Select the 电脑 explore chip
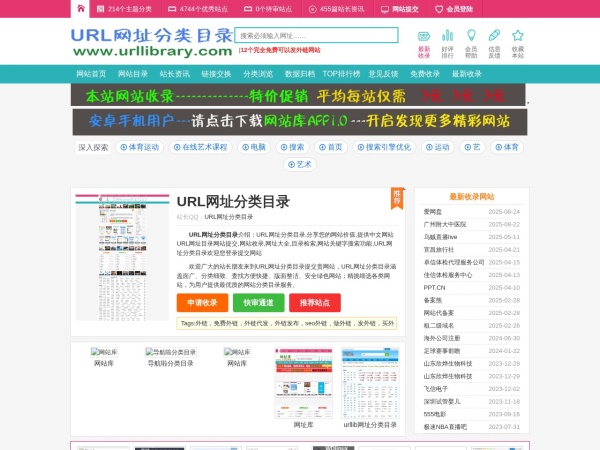Viewport: 600px width, 450px height. (254, 147)
